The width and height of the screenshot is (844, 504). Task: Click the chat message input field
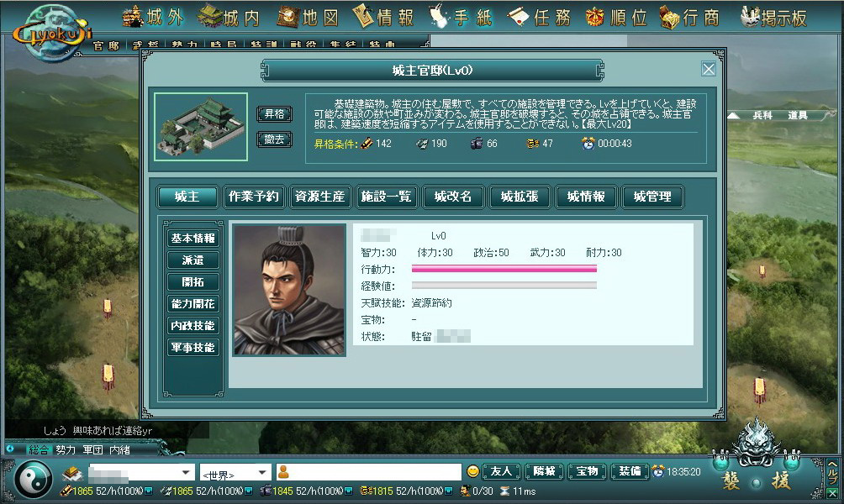coord(369,472)
